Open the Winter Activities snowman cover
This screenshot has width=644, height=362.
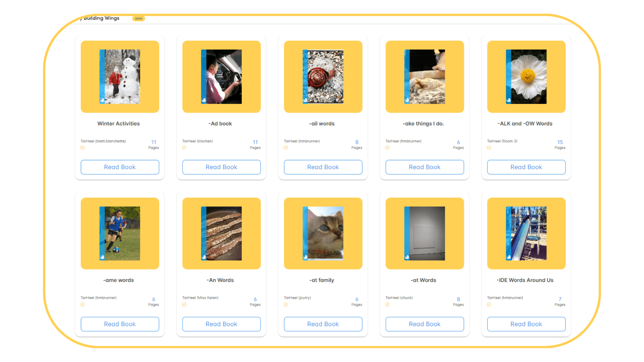(x=120, y=77)
